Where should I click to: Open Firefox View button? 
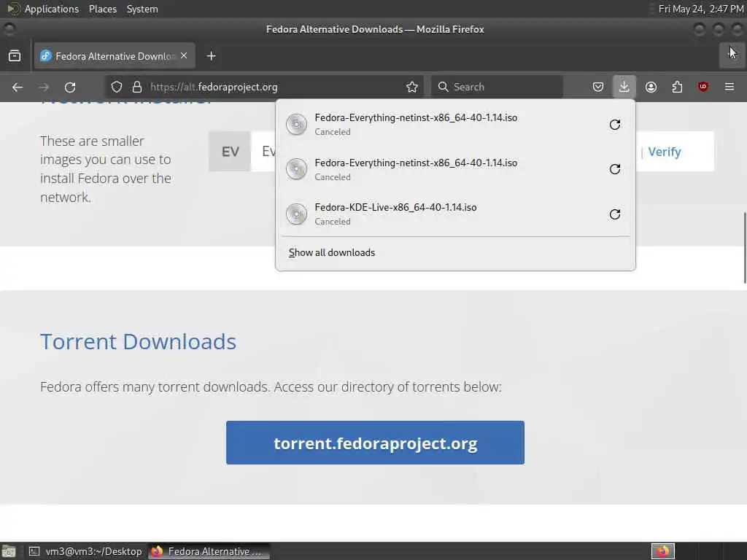pos(15,56)
